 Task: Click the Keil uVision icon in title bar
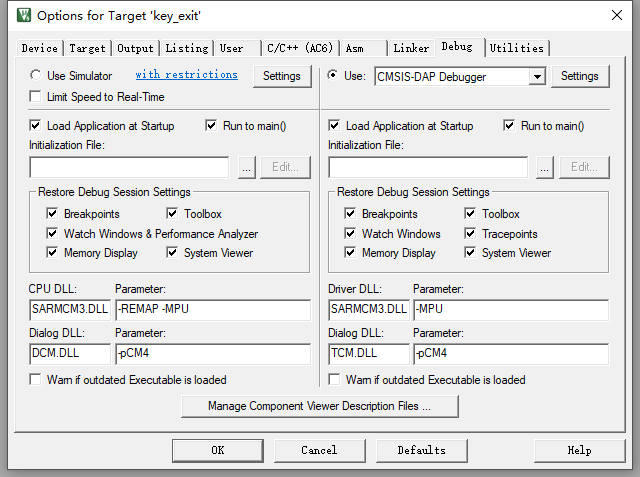pyautogui.click(x=24, y=16)
